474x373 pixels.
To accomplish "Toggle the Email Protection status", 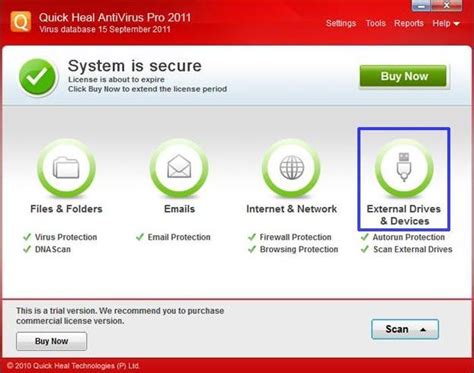I will [x=173, y=237].
